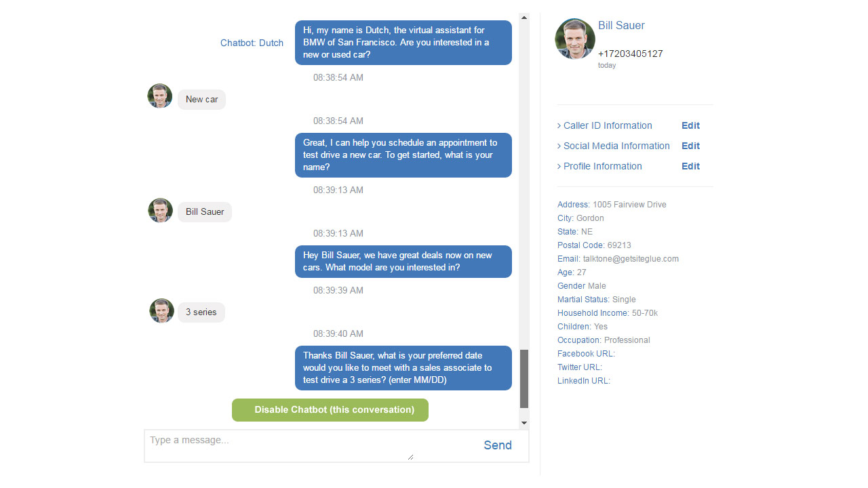Click avatar beside the "New car" message

pyautogui.click(x=160, y=96)
